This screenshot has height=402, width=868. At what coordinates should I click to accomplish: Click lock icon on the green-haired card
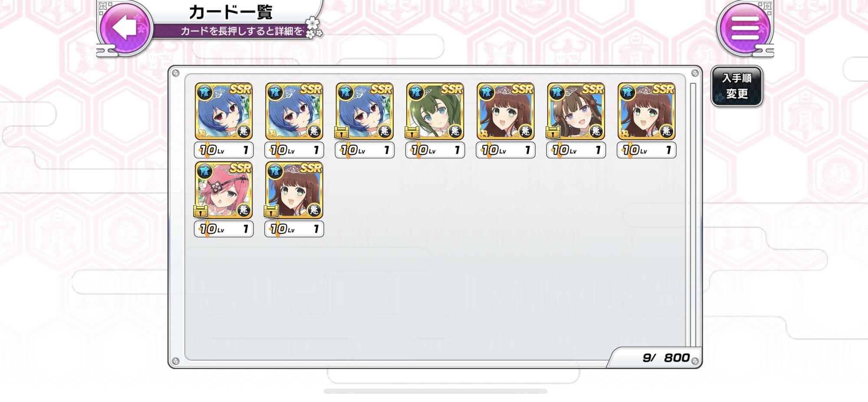pos(412,132)
